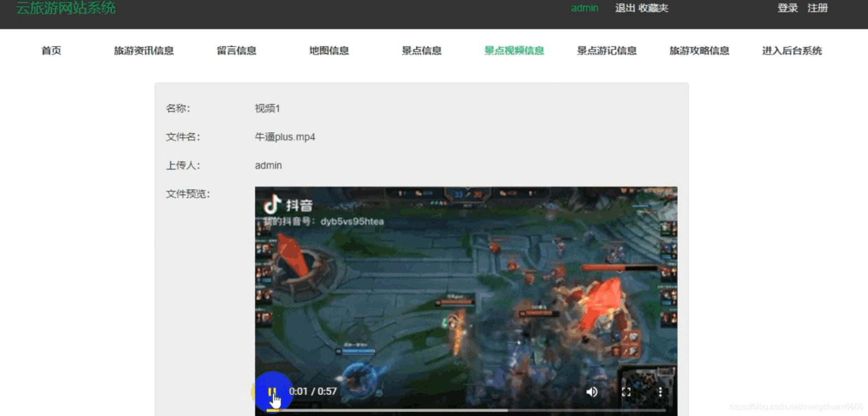This screenshot has height=416, width=868.
Task: Click the video preview frame
Action: (466, 301)
